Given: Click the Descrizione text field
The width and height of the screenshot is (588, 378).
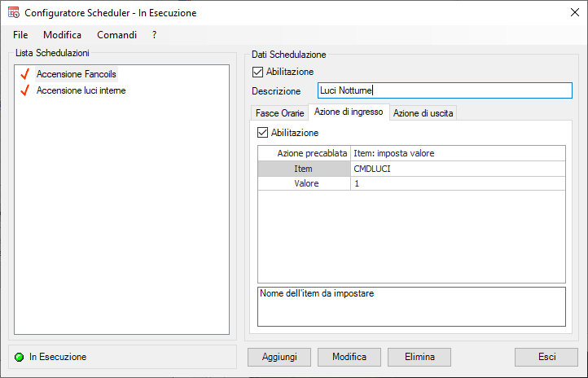Looking at the screenshot, I should [x=440, y=91].
